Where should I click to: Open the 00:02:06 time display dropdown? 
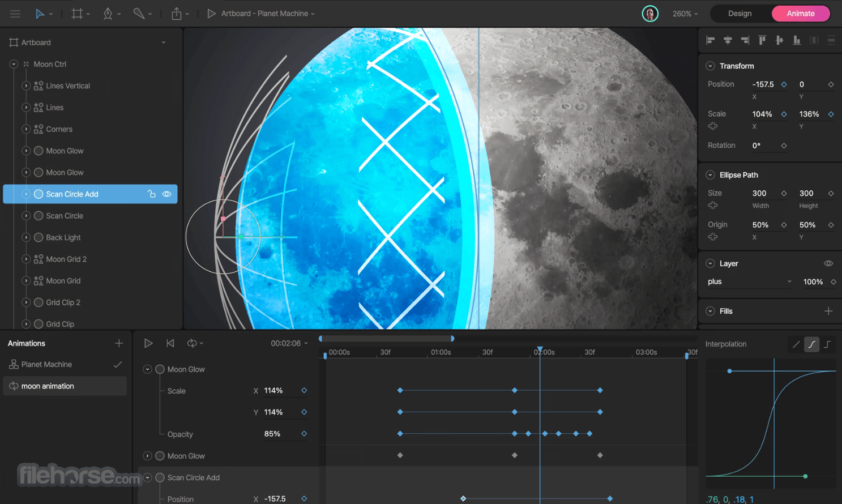point(289,344)
